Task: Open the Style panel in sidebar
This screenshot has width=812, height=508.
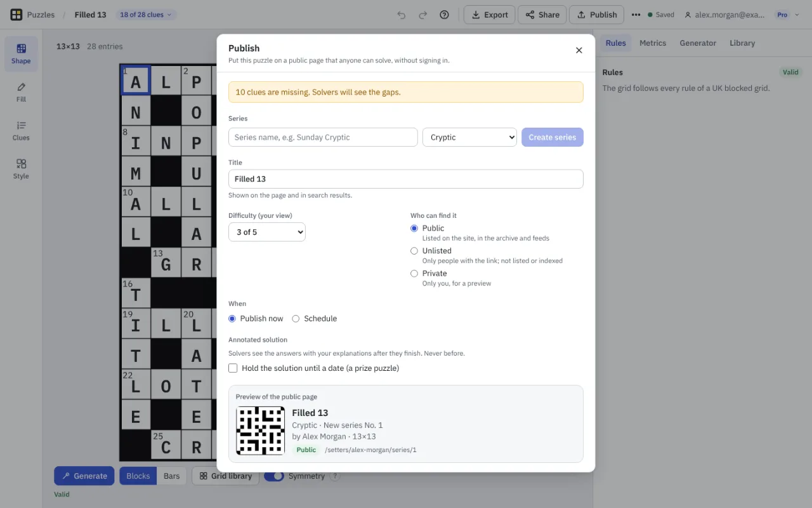Action: point(21,169)
